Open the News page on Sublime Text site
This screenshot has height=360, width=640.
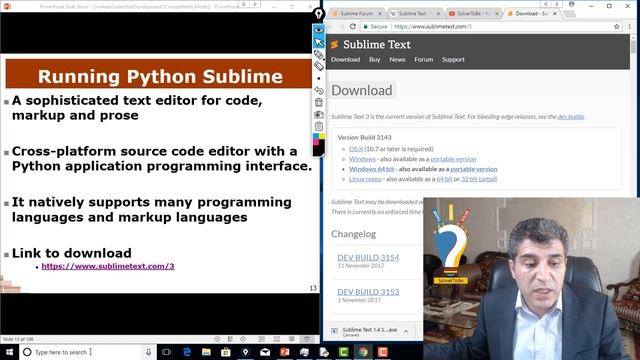tap(397, 60)
